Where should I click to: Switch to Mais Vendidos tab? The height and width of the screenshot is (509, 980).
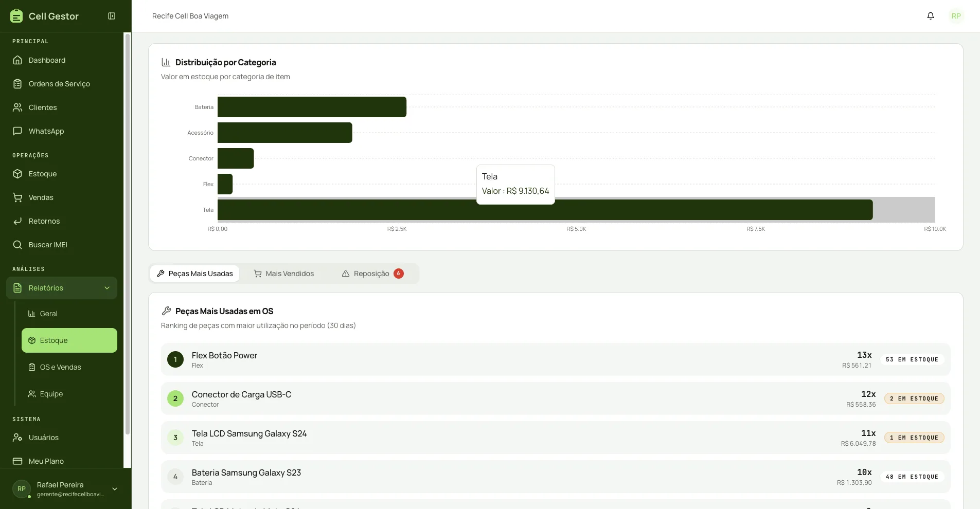[284, 274]
